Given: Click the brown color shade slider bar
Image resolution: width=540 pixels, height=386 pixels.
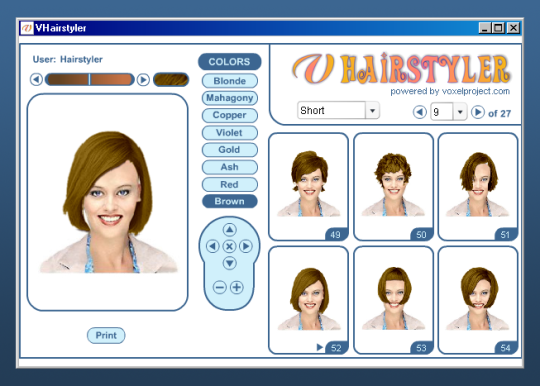Looking at the screenshot, I should 90,80.
